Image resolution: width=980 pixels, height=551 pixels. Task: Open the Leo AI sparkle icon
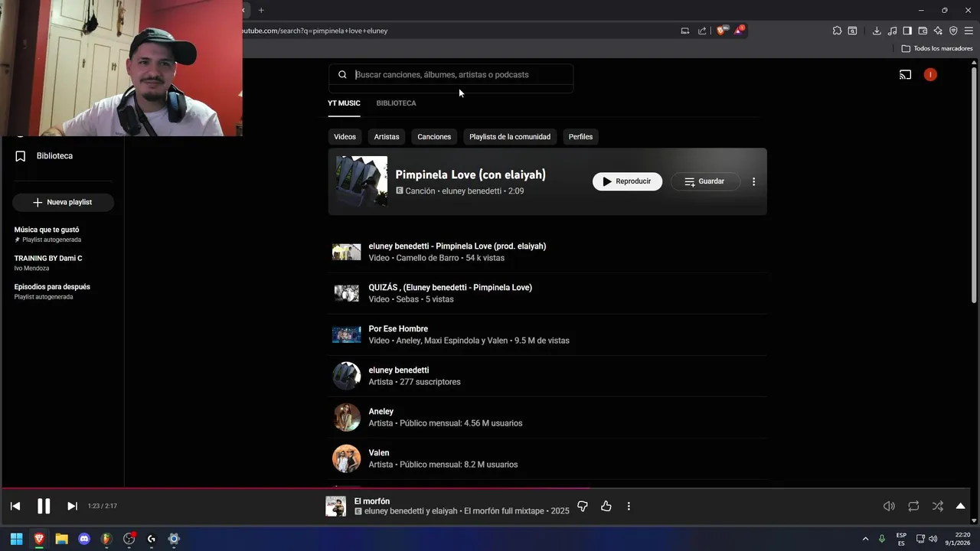[938, 31]
